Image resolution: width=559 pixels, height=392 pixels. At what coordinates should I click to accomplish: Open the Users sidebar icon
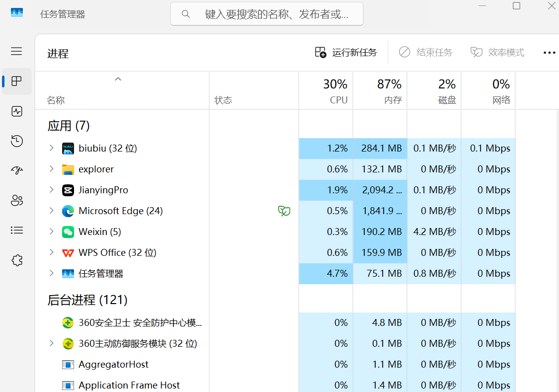(17, 200)
